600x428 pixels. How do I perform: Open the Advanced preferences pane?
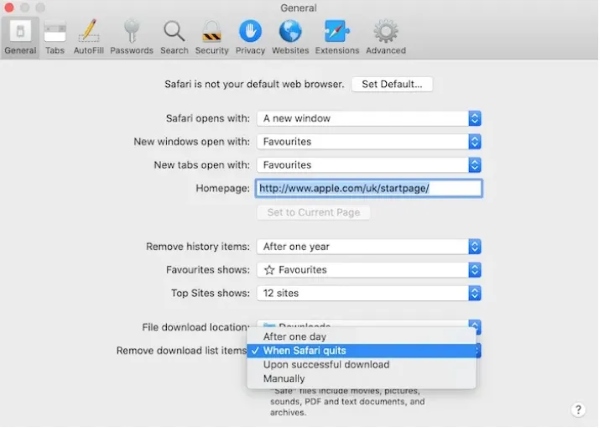(385, 37)
